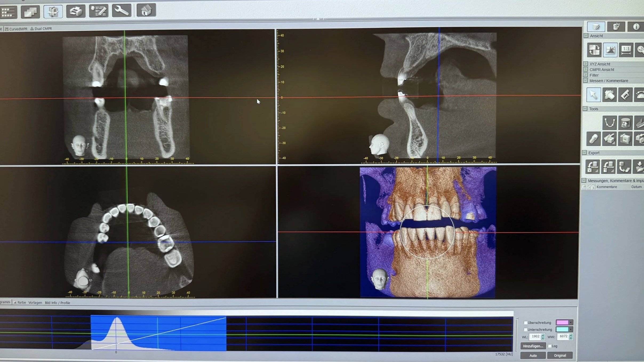Open the Bild Info / Profile tab
Image resolution: width=644 pixels, height=362 pixels.
[58, 303]
